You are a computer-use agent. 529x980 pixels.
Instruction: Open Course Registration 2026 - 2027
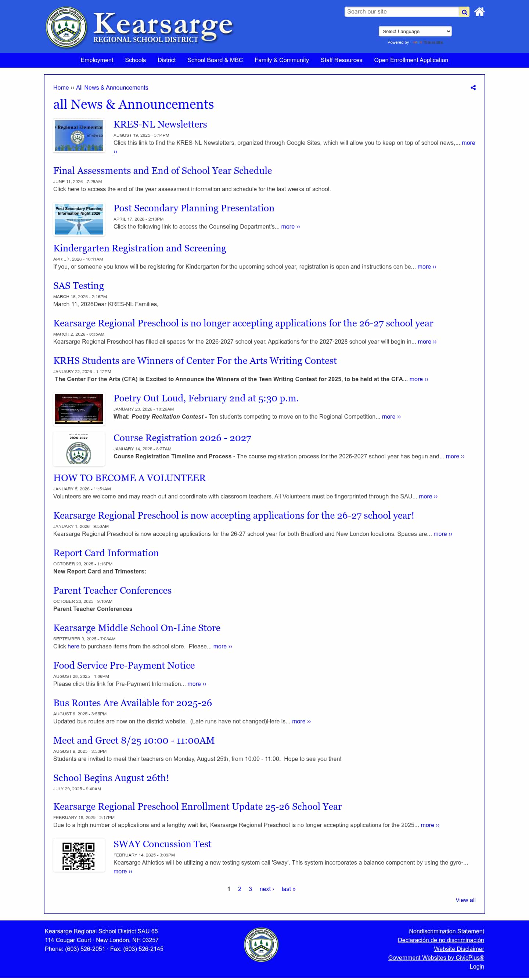point(182,438)
